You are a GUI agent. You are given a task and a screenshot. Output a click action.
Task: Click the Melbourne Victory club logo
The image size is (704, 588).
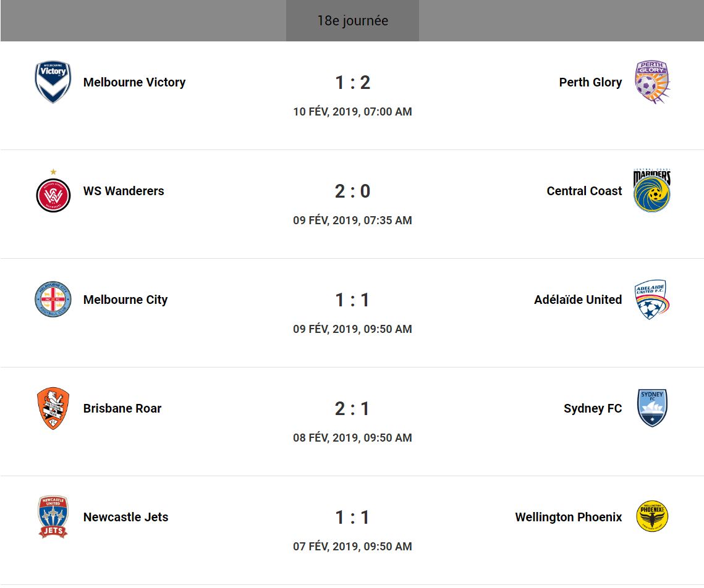(53, 82)
